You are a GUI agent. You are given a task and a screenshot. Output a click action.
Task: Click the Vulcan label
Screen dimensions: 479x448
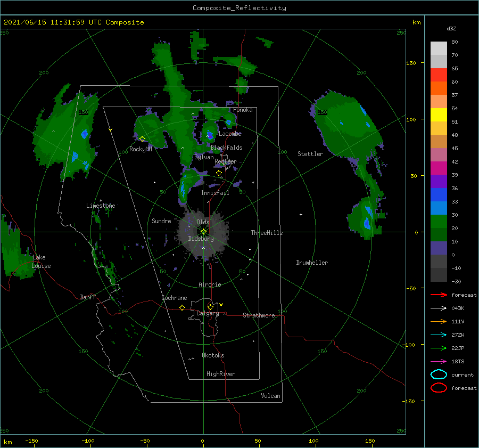tap(270, 396)
